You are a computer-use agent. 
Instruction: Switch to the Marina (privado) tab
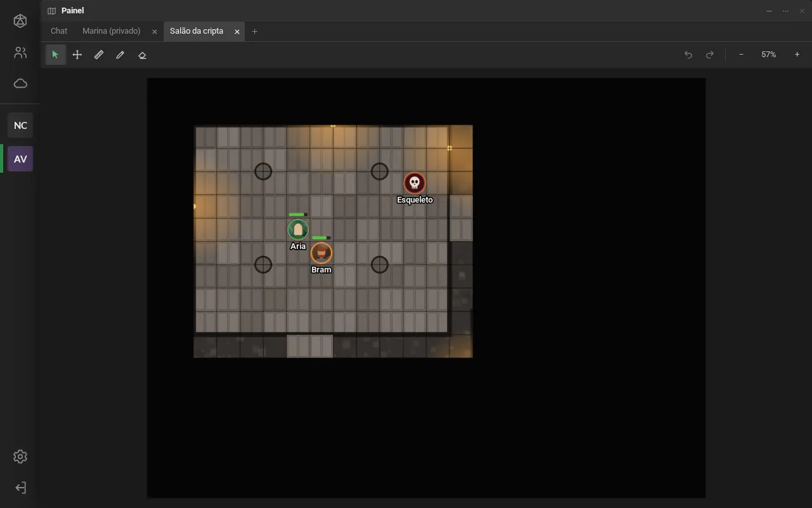[x=112, y=31]
